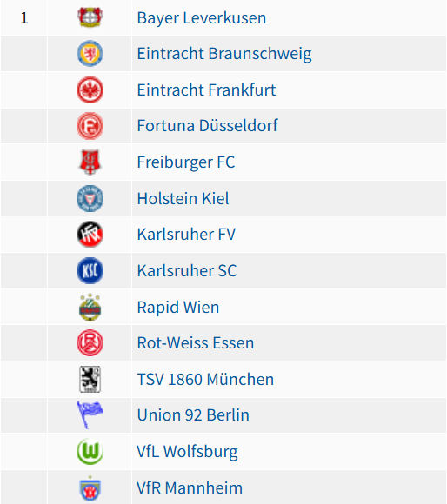Follow the Holstein Kiel link

click(183, 198)
